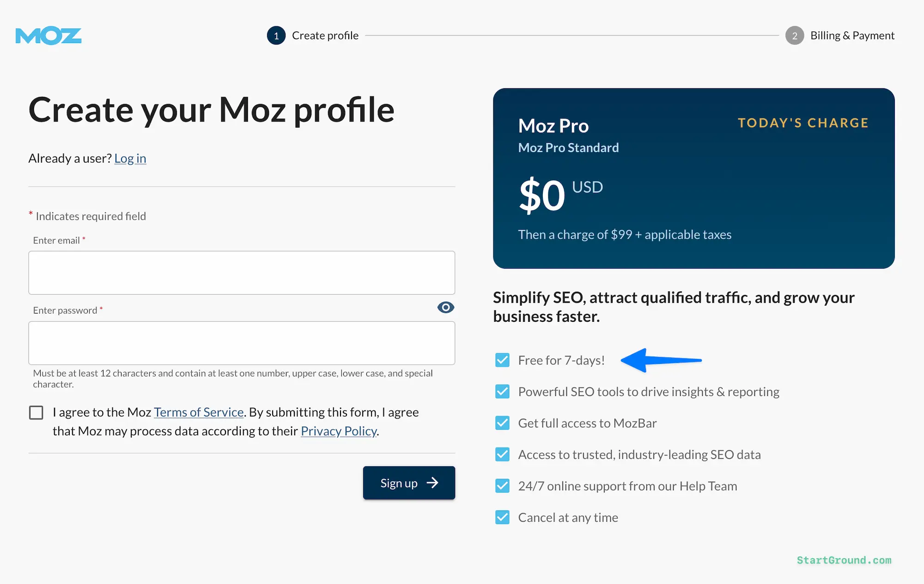Screen dimensions: 924x584
Task: Check the Terms of Service agreement box
Action: 36,412
